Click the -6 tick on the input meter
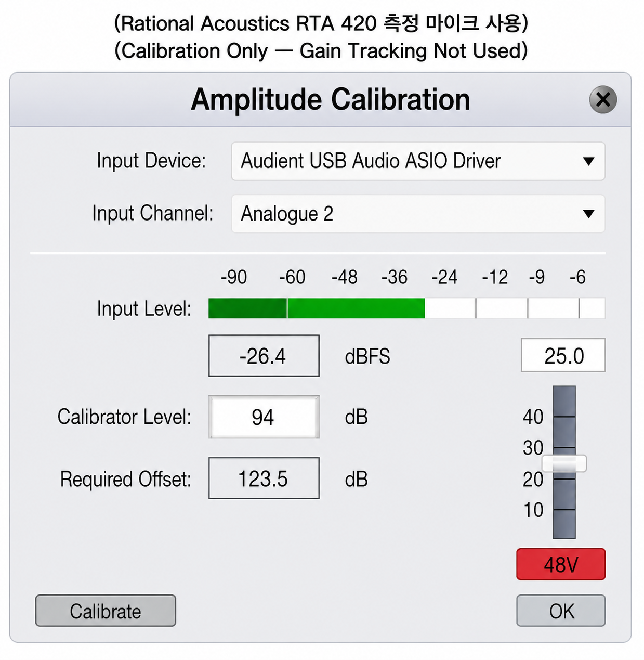Viewport: 644px width, 660px height. pyautogui.click(x=577, y=277)
